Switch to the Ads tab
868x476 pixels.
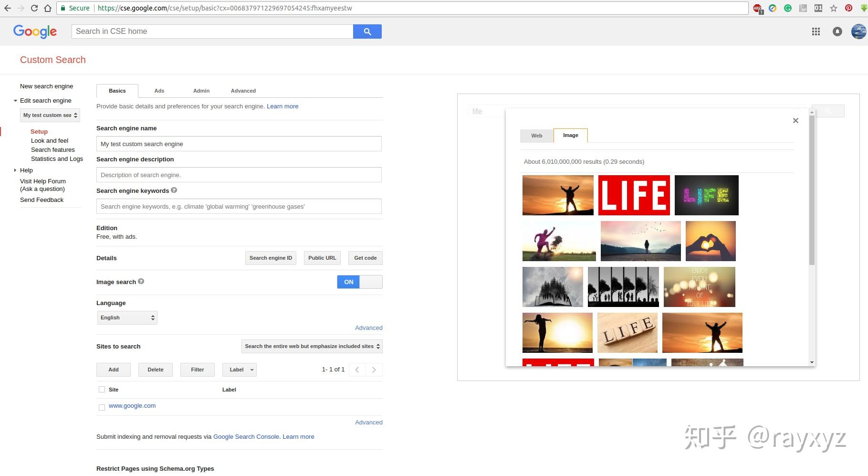[x=159, y=90]
